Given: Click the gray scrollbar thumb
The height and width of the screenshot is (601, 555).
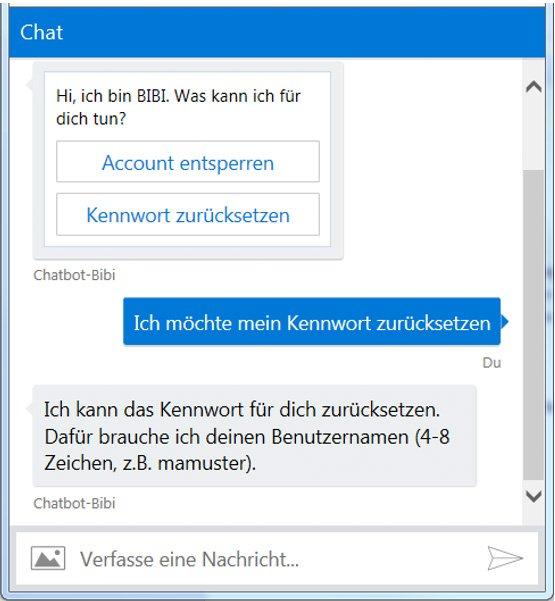Looking at the screenshot, I should (534, 325).
